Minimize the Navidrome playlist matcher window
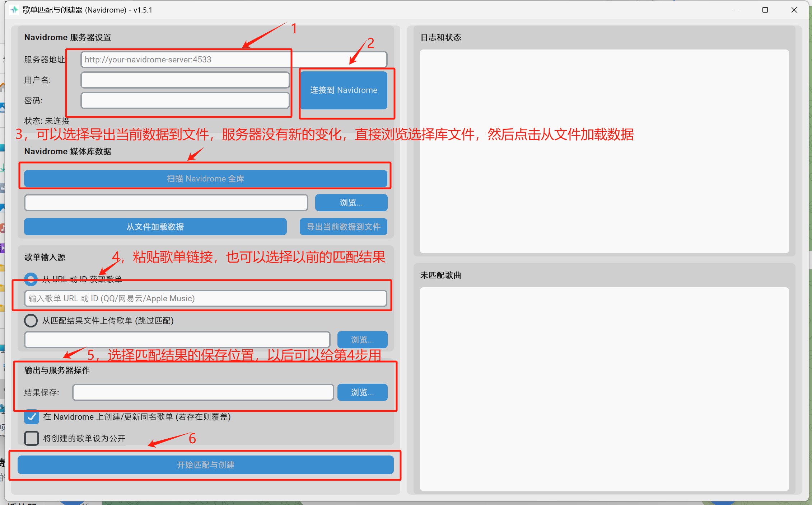Viewport: 812px width, 505px height. click(x=736, y=10)
